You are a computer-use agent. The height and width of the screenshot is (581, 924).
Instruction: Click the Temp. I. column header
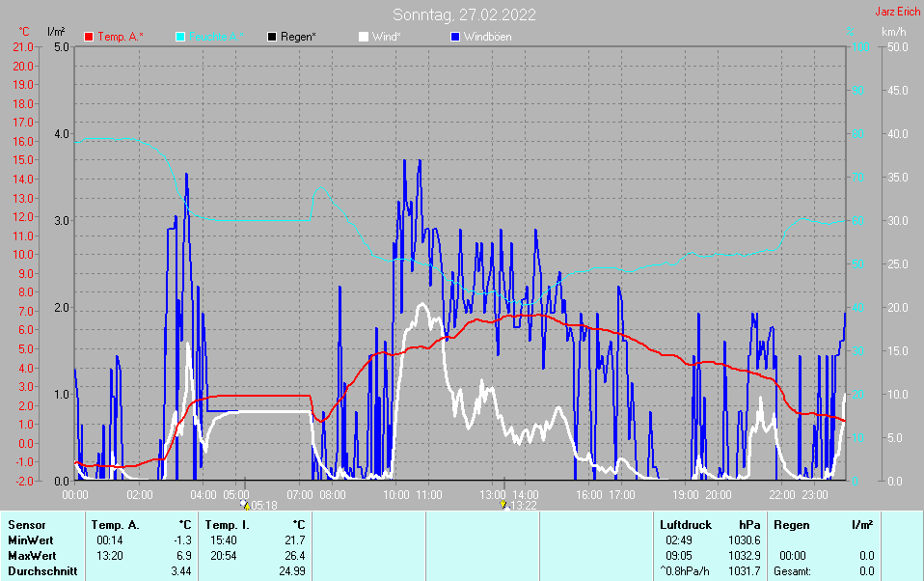(x=224, y=524)
